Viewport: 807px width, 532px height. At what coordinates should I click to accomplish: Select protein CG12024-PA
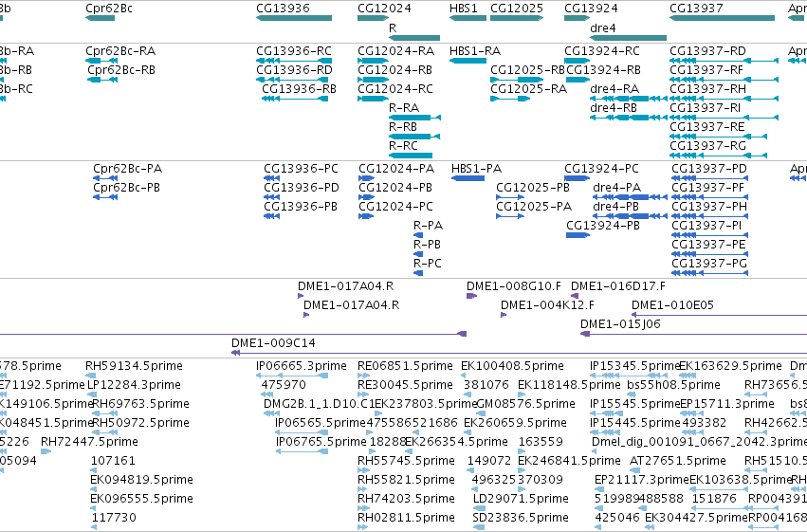point(366,178)
